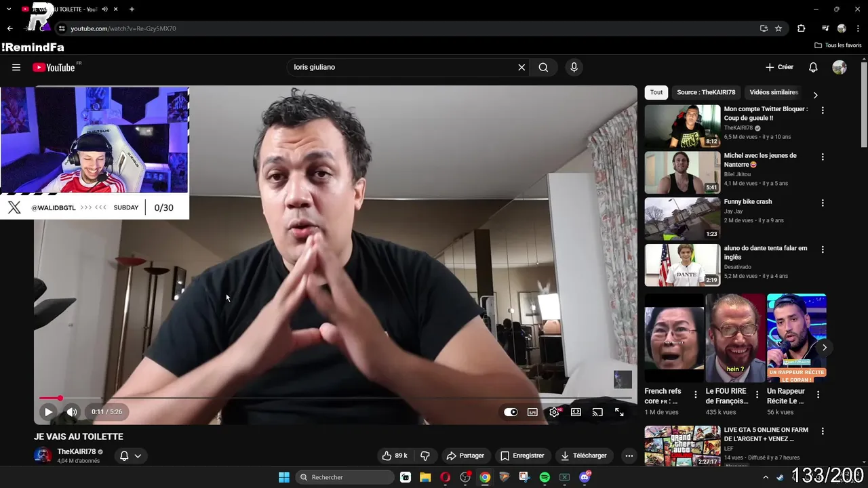Open Le FOU RIRE de François short
This screenshot has height=488, width=868.
(735, 338)
